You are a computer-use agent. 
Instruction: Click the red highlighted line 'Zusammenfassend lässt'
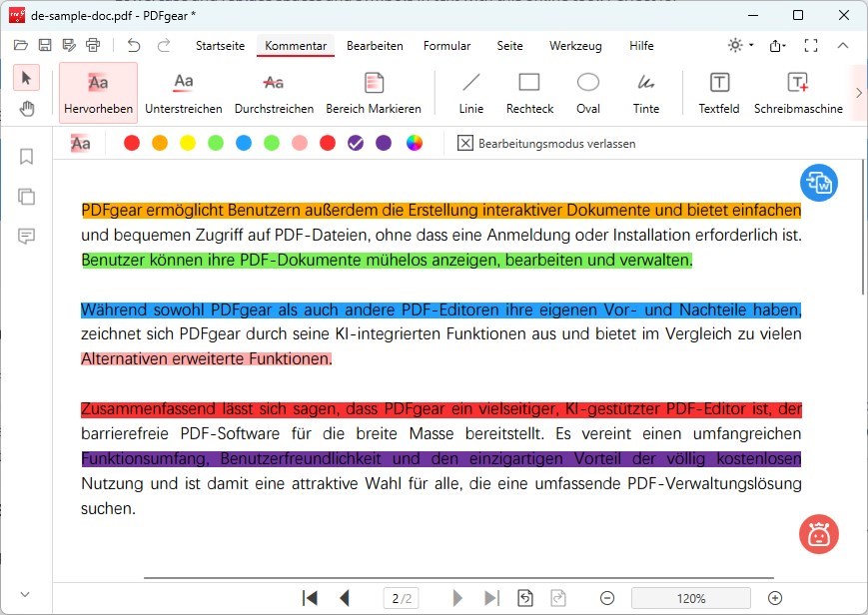point(441,409)
